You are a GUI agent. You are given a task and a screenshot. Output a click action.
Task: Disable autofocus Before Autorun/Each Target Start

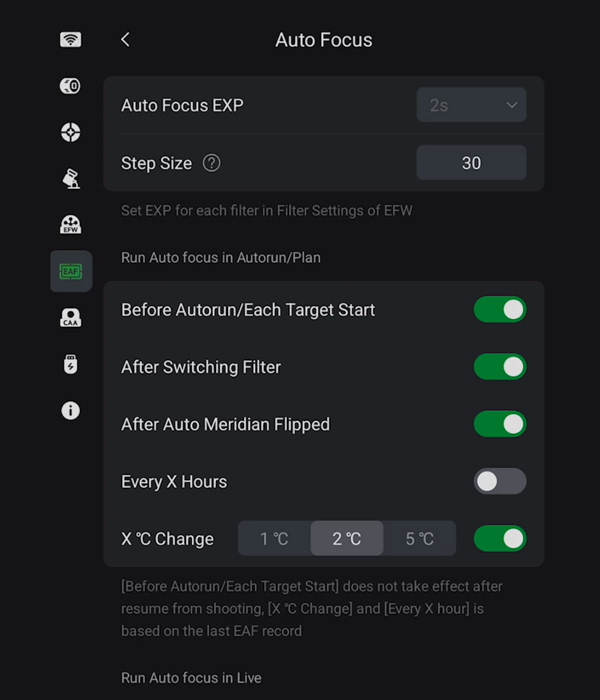[499, 309]
